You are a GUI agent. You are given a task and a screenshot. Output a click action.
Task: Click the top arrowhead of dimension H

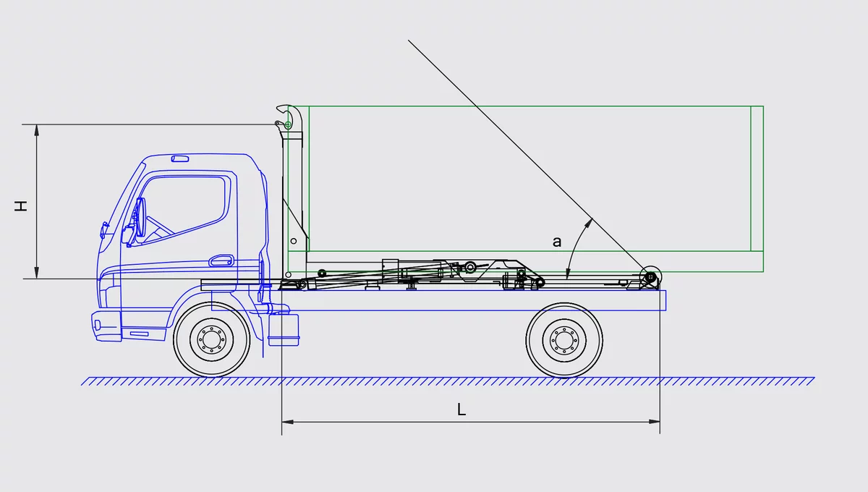[x=36, y=130]
